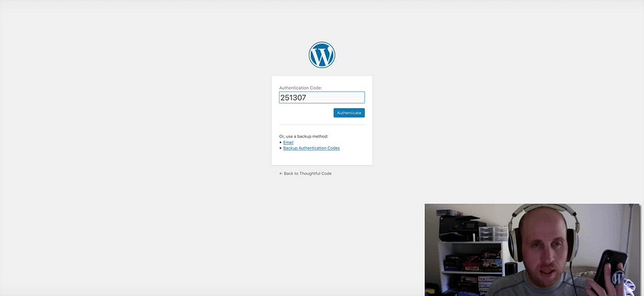Click the "Authentication Code:" label text

point(301,88)
